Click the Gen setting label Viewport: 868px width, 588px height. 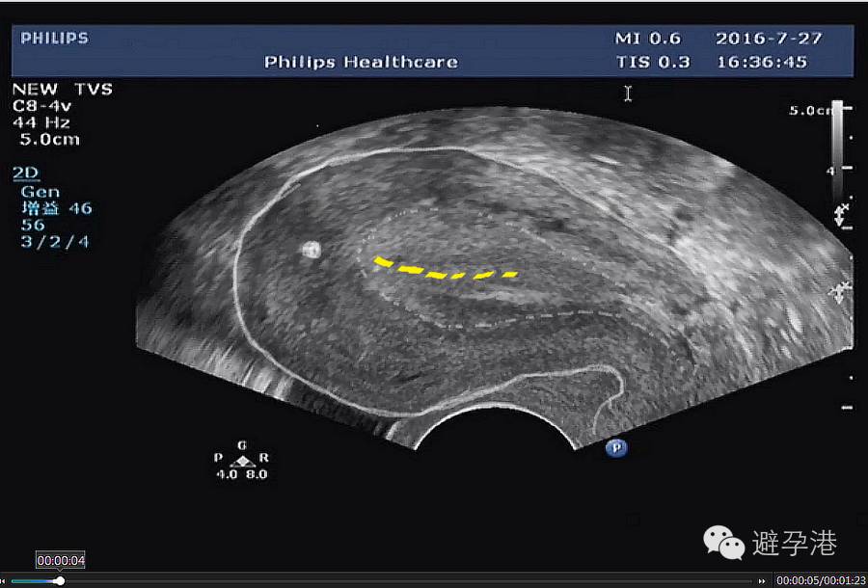[40, 192]
